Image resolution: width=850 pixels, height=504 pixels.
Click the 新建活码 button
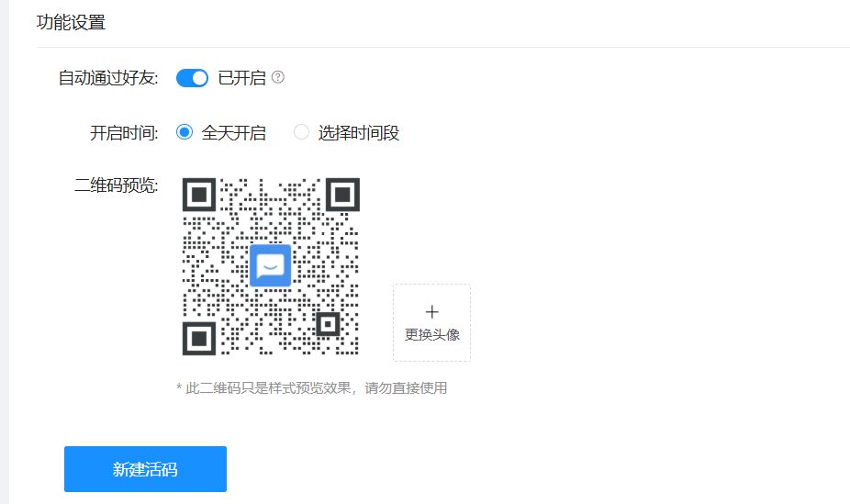pyautogui.click(x=145, y=469)
